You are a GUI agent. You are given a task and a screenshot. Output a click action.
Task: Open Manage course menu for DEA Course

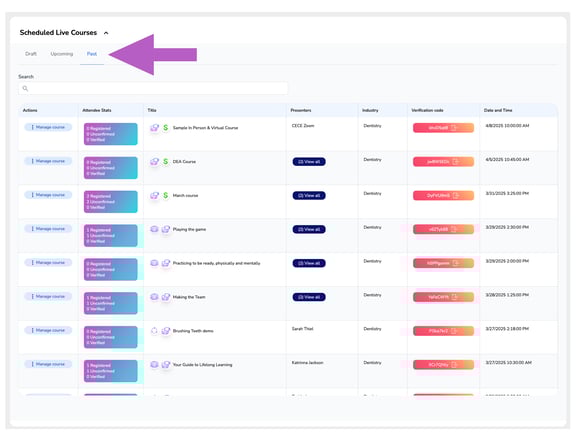48,161
